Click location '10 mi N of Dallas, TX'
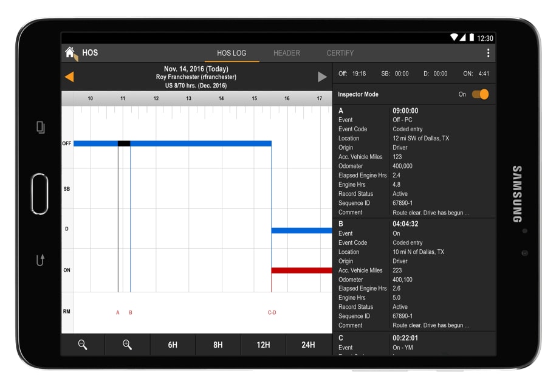 [x=419, y=252]
